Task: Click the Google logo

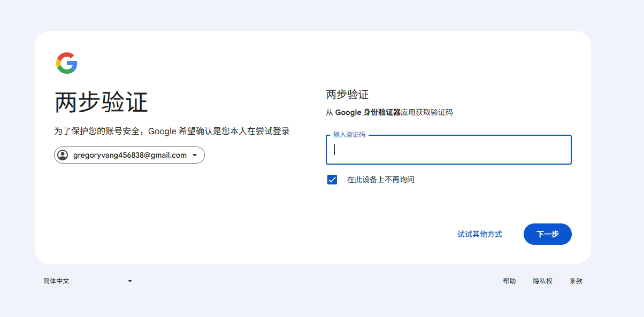Action: click(x=67, y=63)
